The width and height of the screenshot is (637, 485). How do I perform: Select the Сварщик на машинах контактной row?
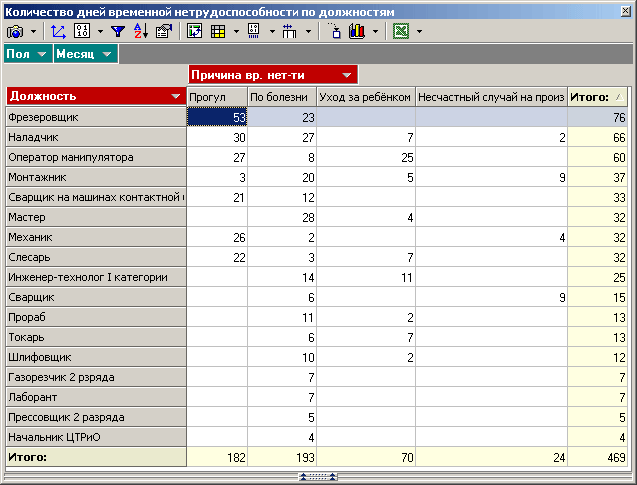pyautogui.click(x=96, y=197)
